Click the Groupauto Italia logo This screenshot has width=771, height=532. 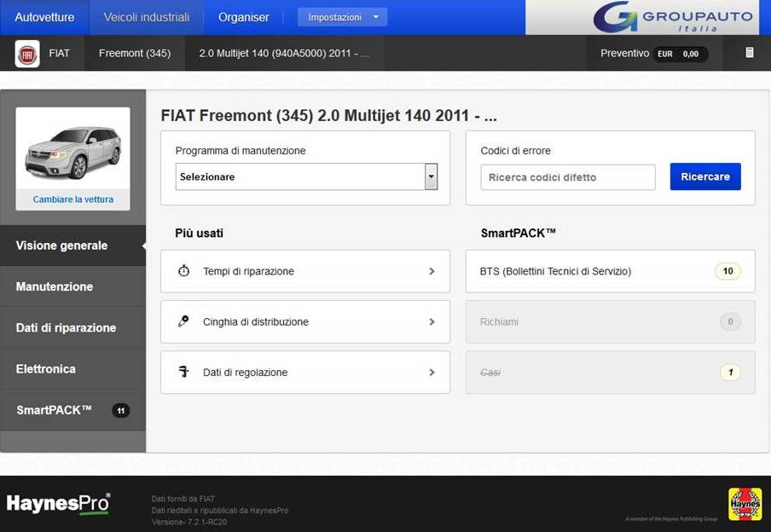[673, 17]
